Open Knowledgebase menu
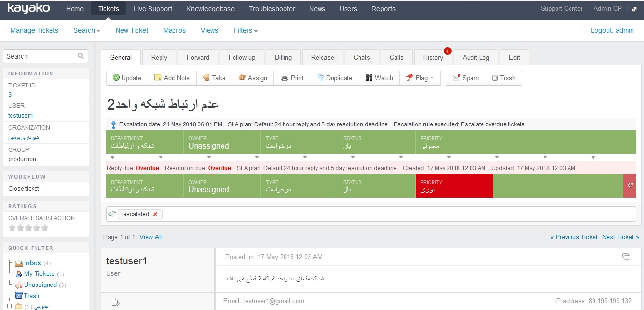644x310 pixels. pyautogui.click(x=211, y=9)
